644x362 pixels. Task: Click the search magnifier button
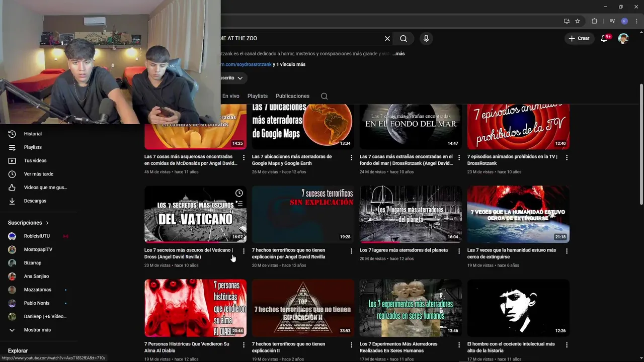404,38
